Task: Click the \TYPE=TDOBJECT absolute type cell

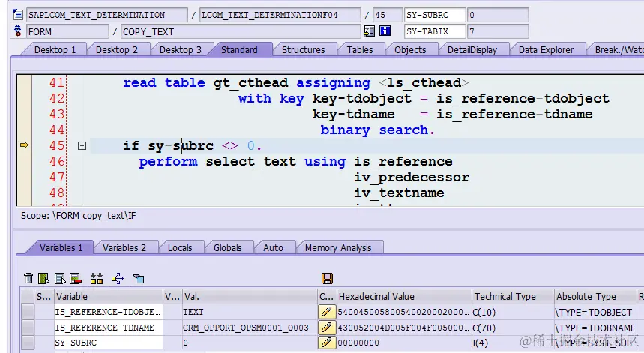Action: tap(595, 312)
